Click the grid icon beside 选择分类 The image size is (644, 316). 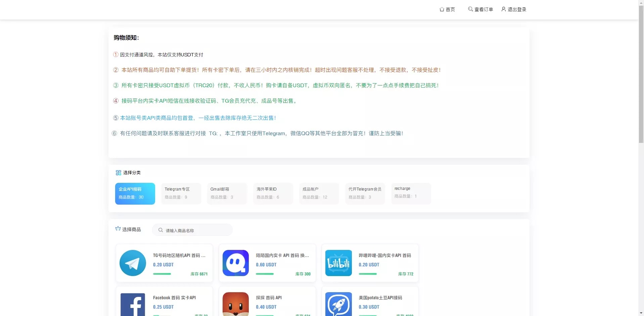[118, 173]
